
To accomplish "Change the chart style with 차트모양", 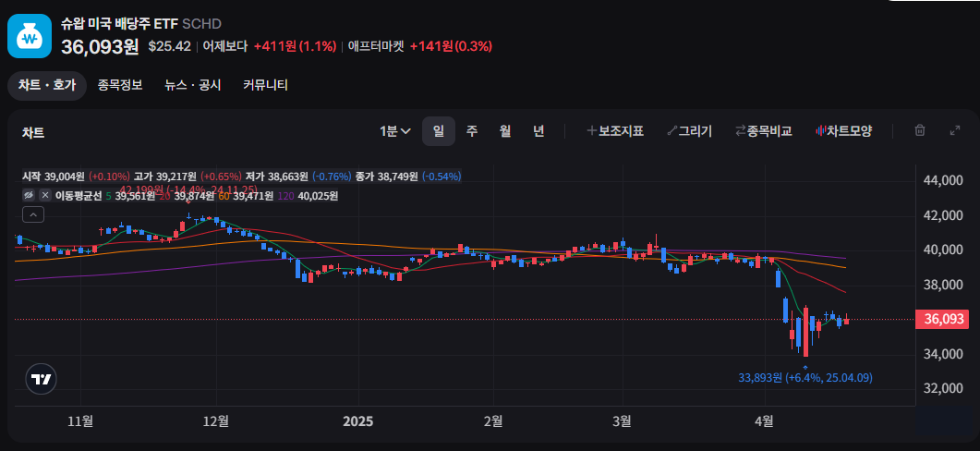I will pos(844,131).
